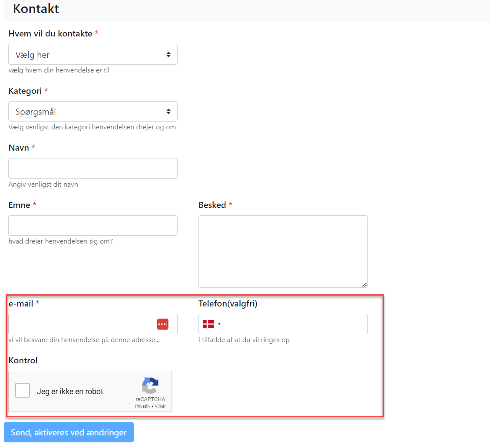Click into the Emne input field
The height and width of the screenshot is (448, 489).
[93, 226]
